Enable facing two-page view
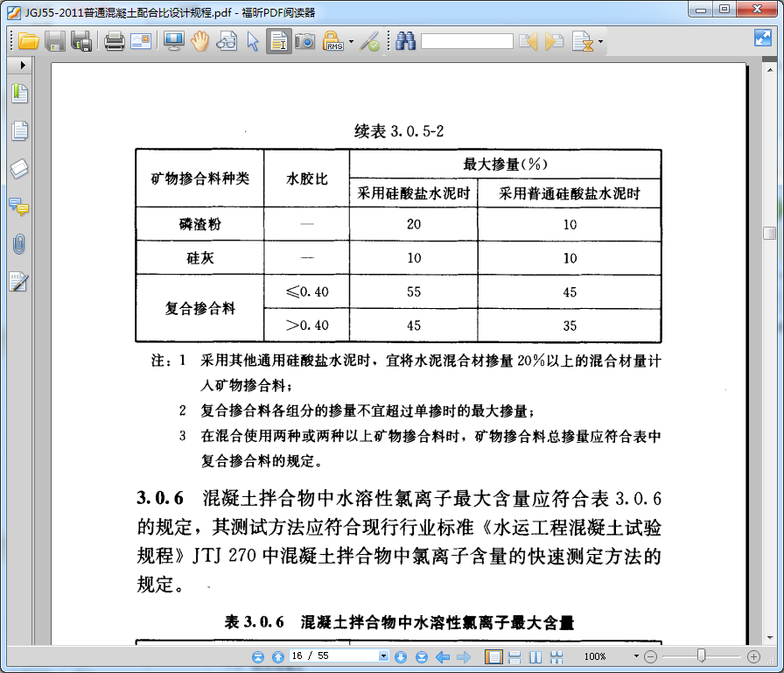The image size is (784, 673). click(537, 656)
